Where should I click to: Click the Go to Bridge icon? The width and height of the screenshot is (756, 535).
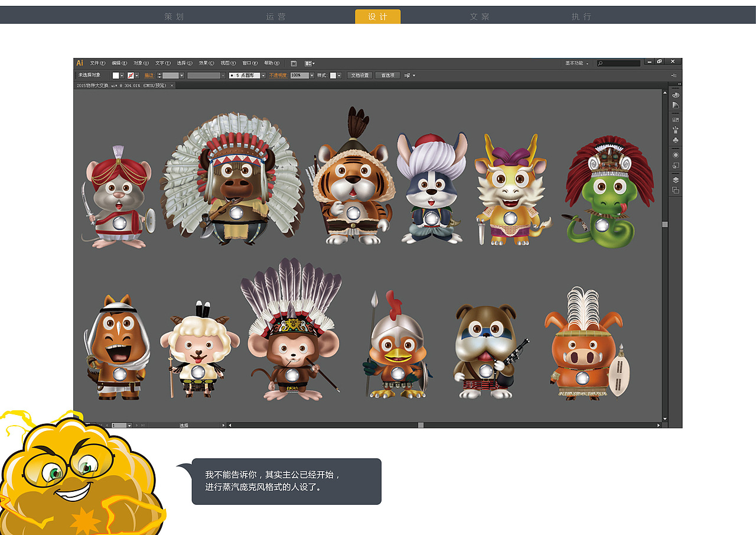click(x=294, y=63)
